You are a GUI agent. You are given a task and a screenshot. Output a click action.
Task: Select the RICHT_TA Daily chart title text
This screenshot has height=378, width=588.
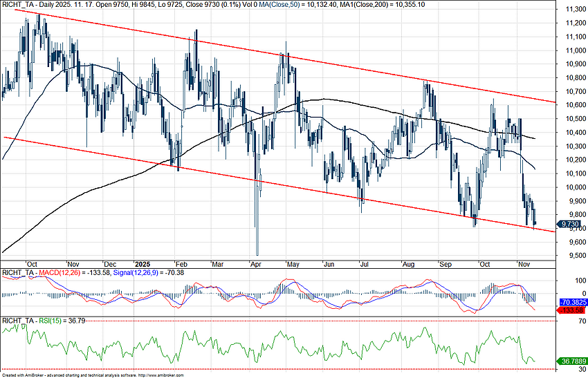coord(42,4)
